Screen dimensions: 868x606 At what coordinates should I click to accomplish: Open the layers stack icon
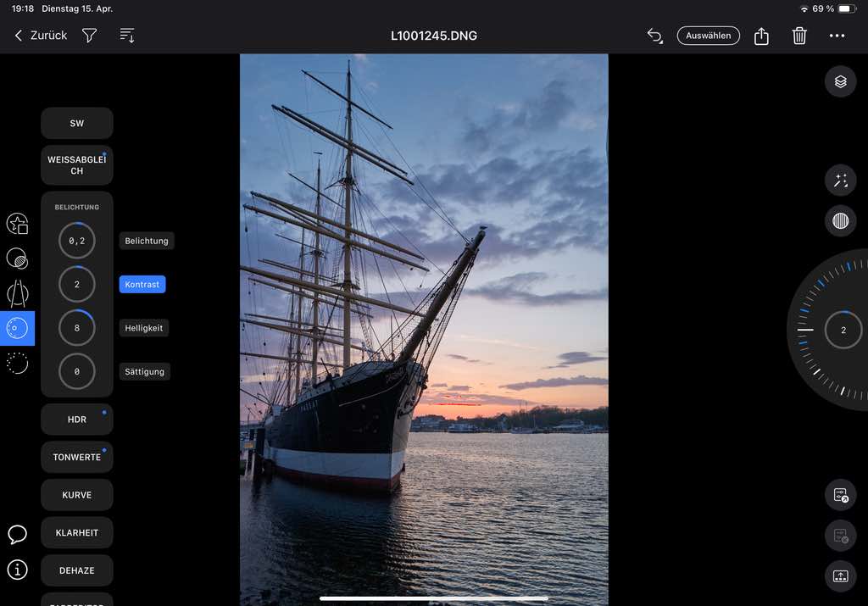pos(840,81)
